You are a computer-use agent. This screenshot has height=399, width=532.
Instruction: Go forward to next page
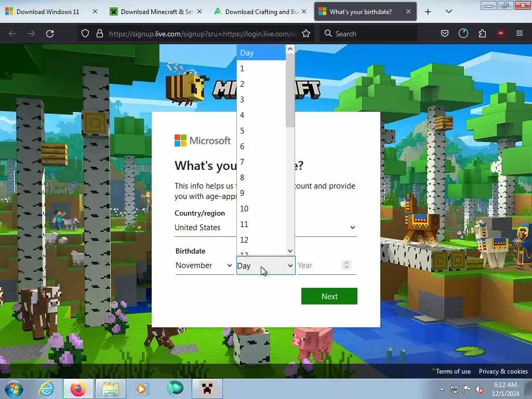31,34
